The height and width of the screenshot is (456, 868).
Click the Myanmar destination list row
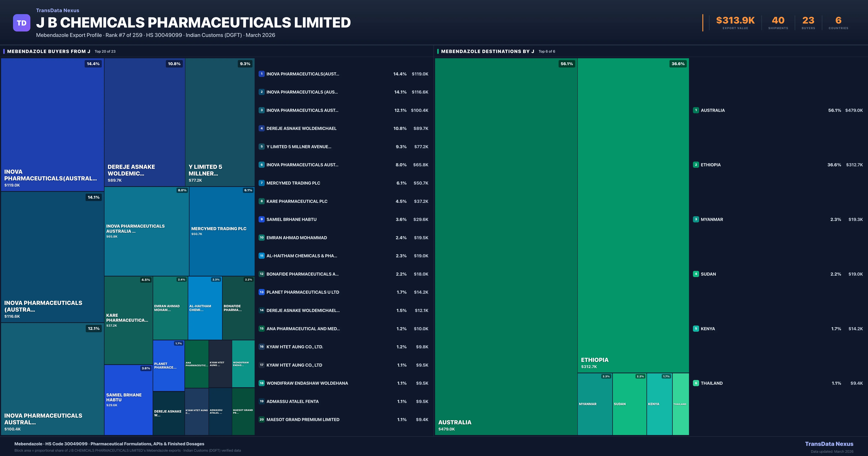point(712,219)
